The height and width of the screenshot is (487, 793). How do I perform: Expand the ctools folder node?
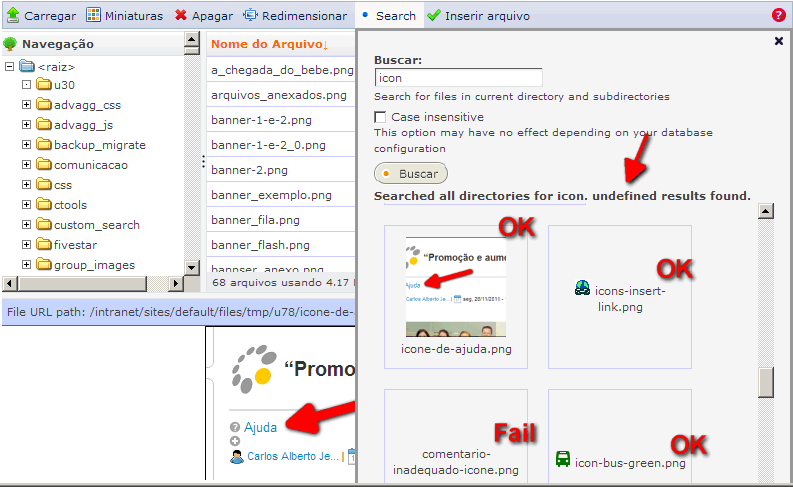pos(26,204)
